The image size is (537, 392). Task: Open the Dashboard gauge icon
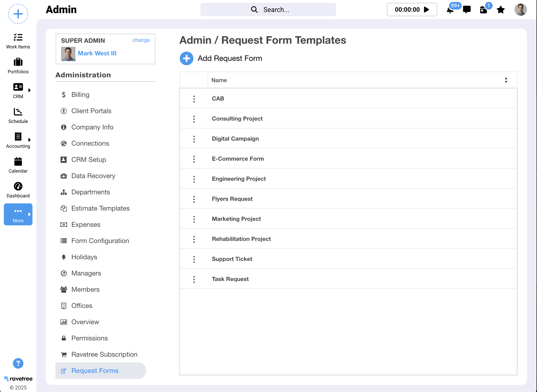coord(18,186)
